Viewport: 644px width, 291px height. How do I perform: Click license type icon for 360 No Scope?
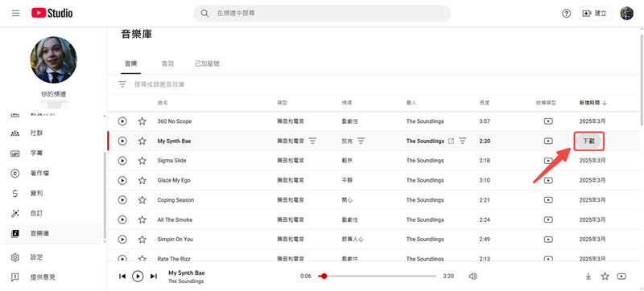(548, 121)
